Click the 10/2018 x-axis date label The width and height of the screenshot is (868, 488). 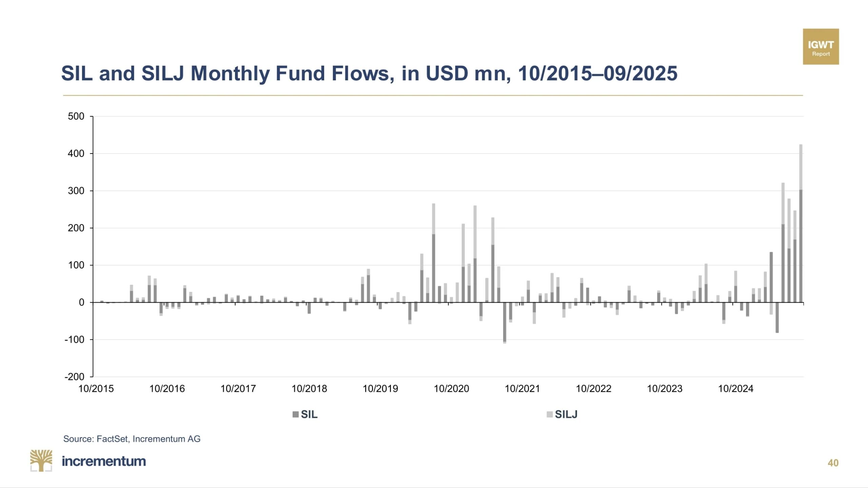(309, 388)
